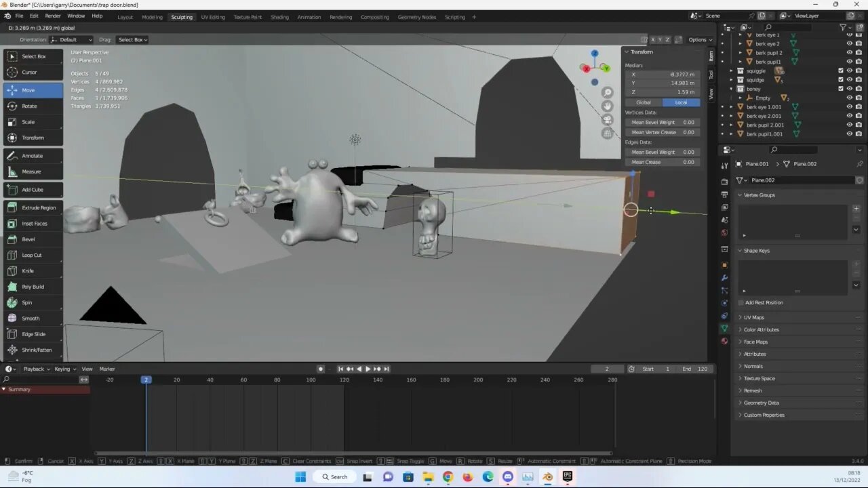
Task: Switch to the UV Editing workspace tab
Action: 213,17
